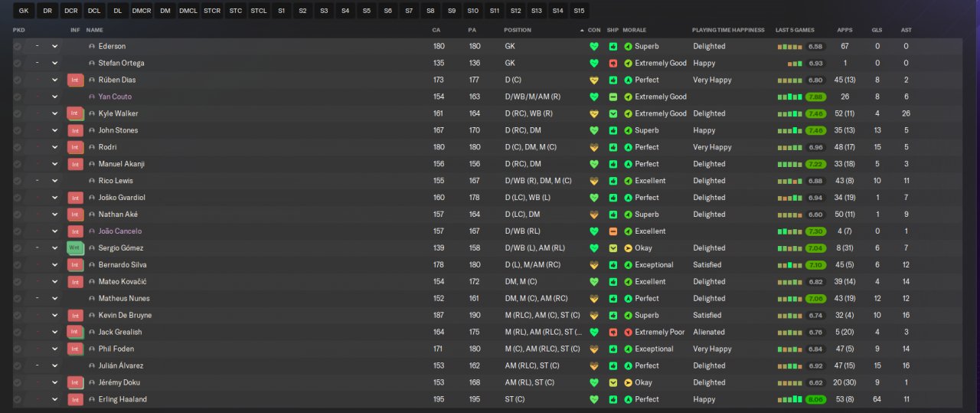Open the position dropdown for Julián Álvarez
Screen dimensions: 980x413
click(54, 365)
